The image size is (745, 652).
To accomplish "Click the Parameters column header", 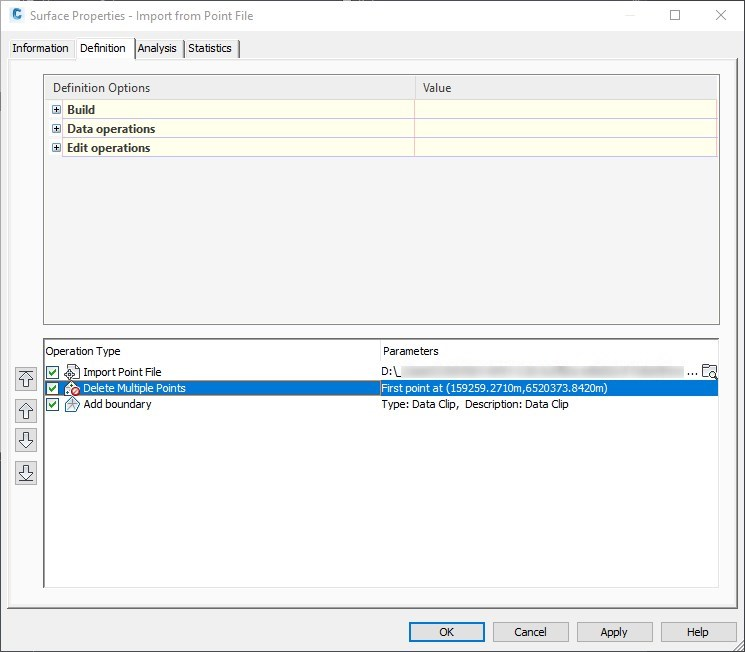I will tap(411, 351).
